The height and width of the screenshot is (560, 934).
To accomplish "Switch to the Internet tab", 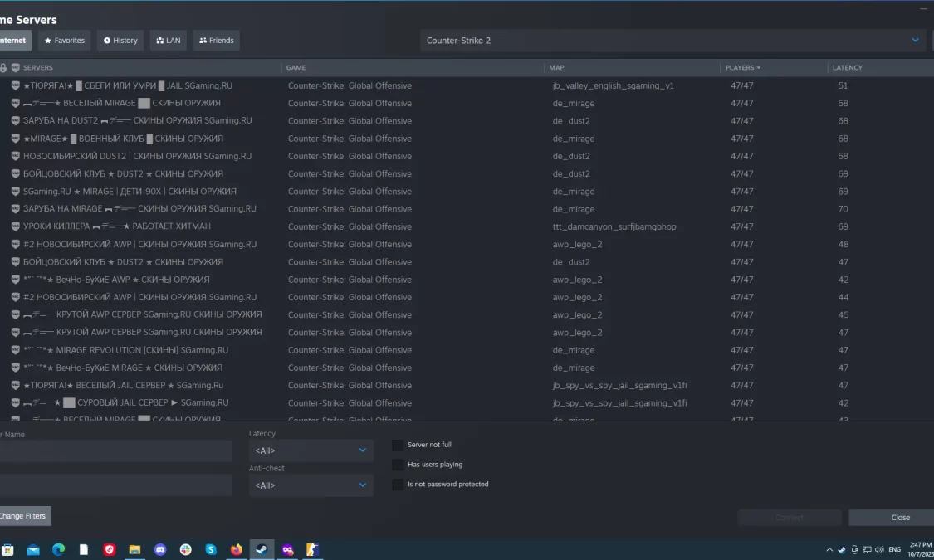I will (14, 41).
